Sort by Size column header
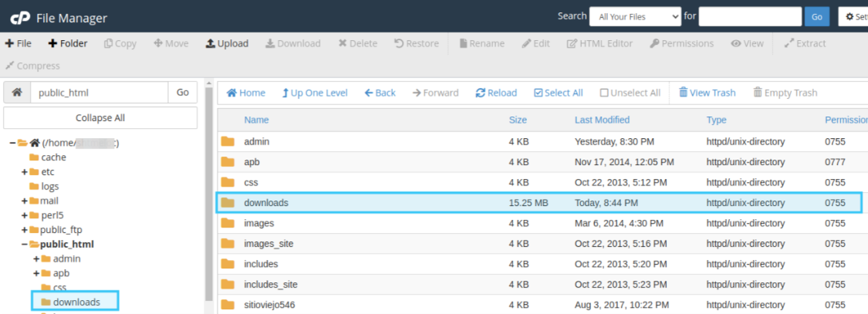 pyautogui.click(x=518, y=120)
